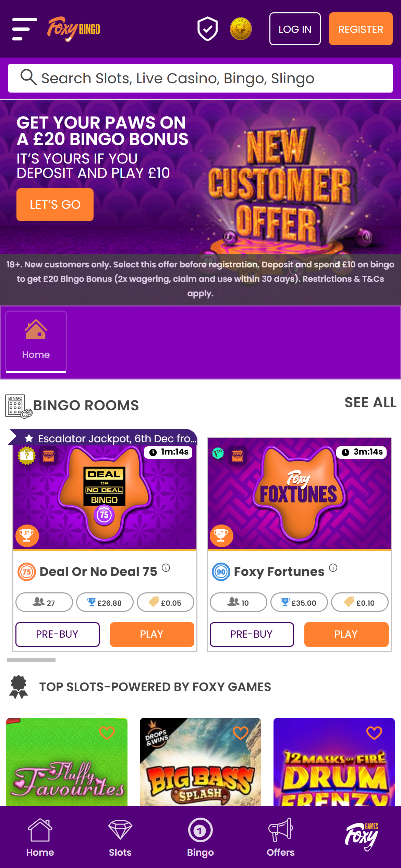Focus the Search Slots, Live Casino field
The height and width of the screenshot is (868, 401).
[200, 78]
